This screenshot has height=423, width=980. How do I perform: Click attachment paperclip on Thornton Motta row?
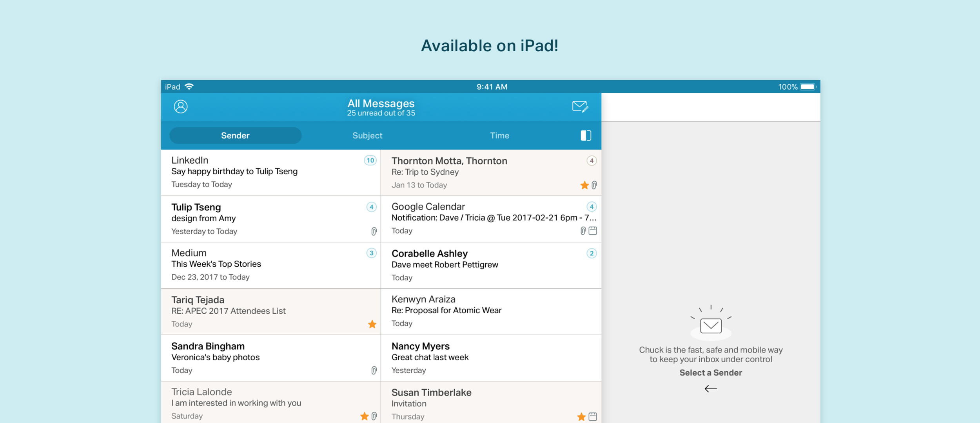click(x=594, y=185)
